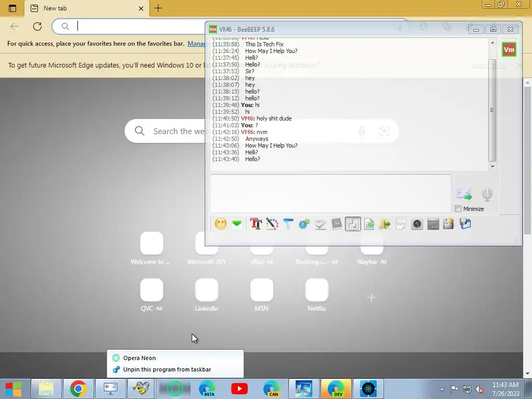Viewport: 532px width, 399px height.
Task: Click the blue floppy disk save chat icon
Action: click(x=465, y=224)
